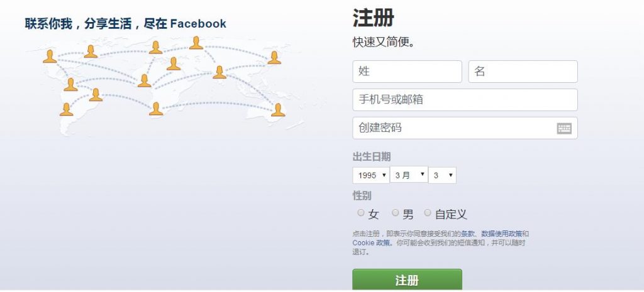Open the virtual keyboard icon in password field
Viewport: 644px width, 292px height.
(x=564, y=128)
